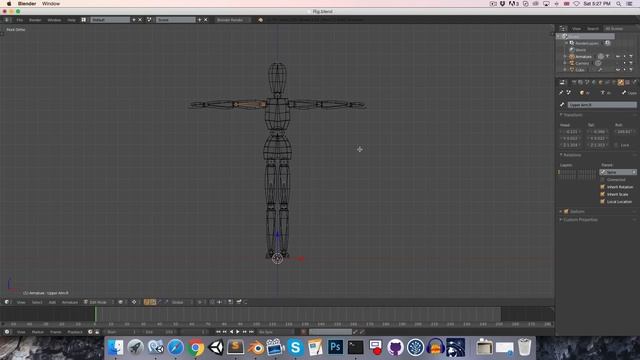Toggle the Connected checkbox
The width and height of the screenshot is (640, 360).
[x=602, y=180]
